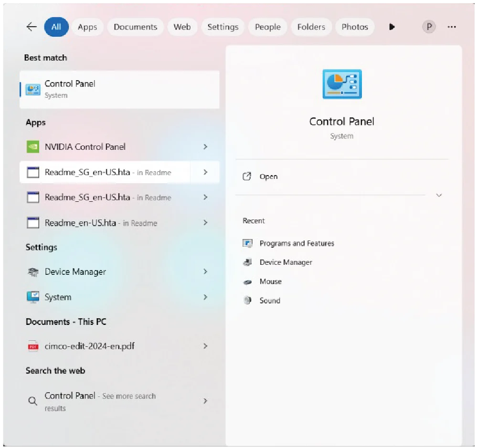Click the Readme_en-US.hta file icon

pyautogui.click(x=33, y=223)
